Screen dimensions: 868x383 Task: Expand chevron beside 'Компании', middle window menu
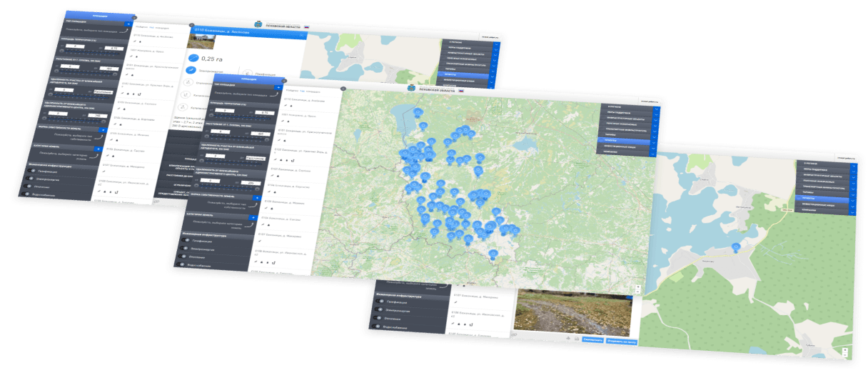tap(653, 154)
